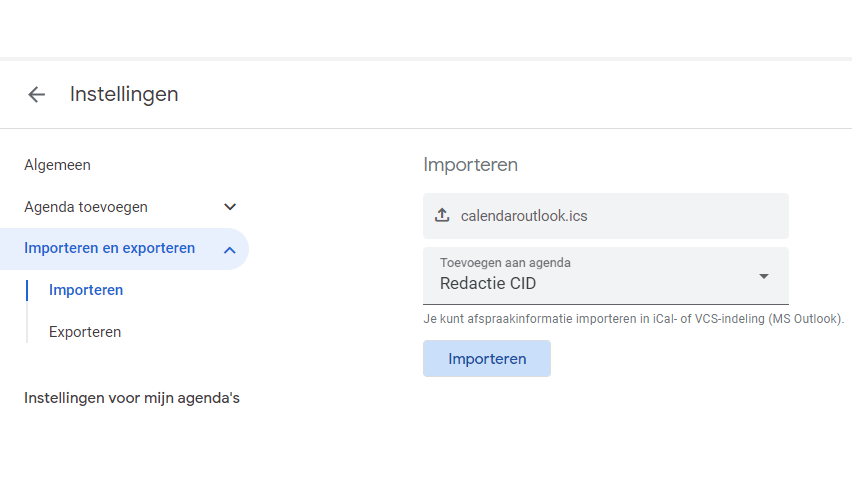Image resolution: width=852 pixels, height=479 pixels.
Task: Go back using the arrow icon
Action: (37, 95)
